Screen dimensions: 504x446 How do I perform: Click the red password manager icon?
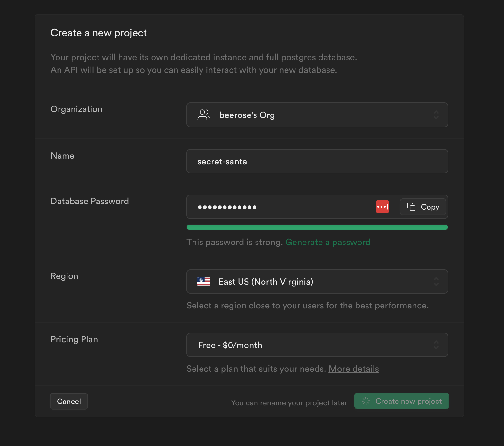pos(382,207)
